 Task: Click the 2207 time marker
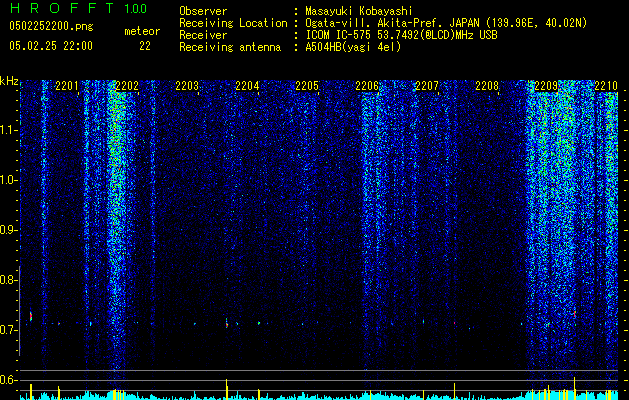(x=427, y=86)
